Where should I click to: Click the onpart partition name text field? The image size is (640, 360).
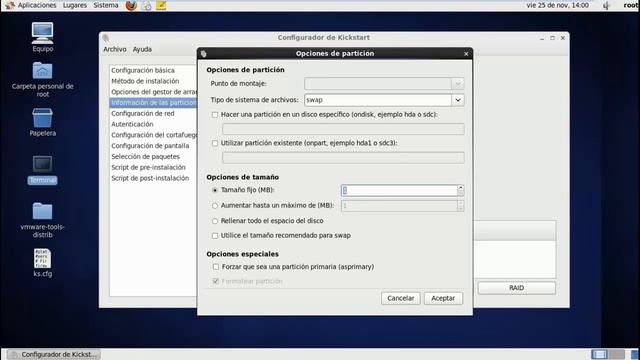pyautogui.click(x=343, y=158)
